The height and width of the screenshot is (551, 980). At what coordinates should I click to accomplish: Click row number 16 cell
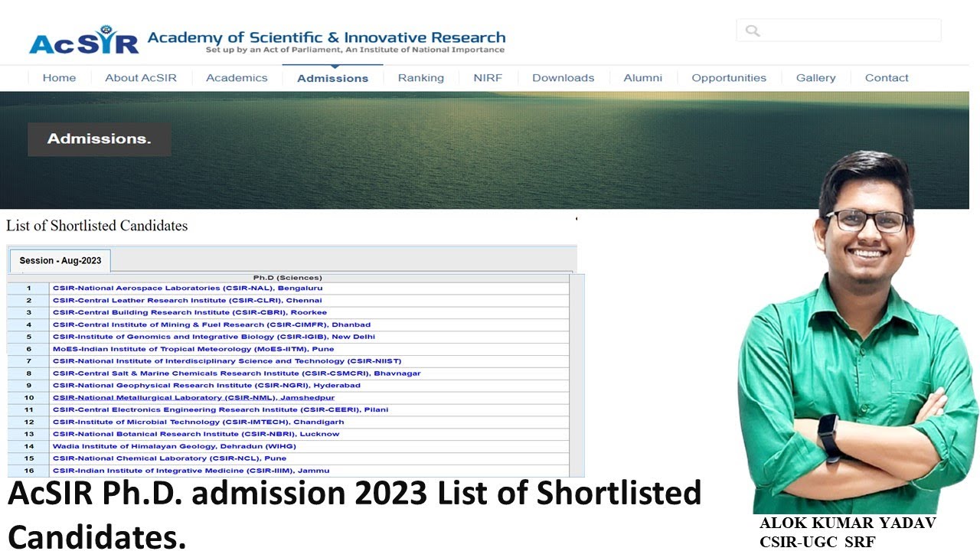(x=29, y=471)
